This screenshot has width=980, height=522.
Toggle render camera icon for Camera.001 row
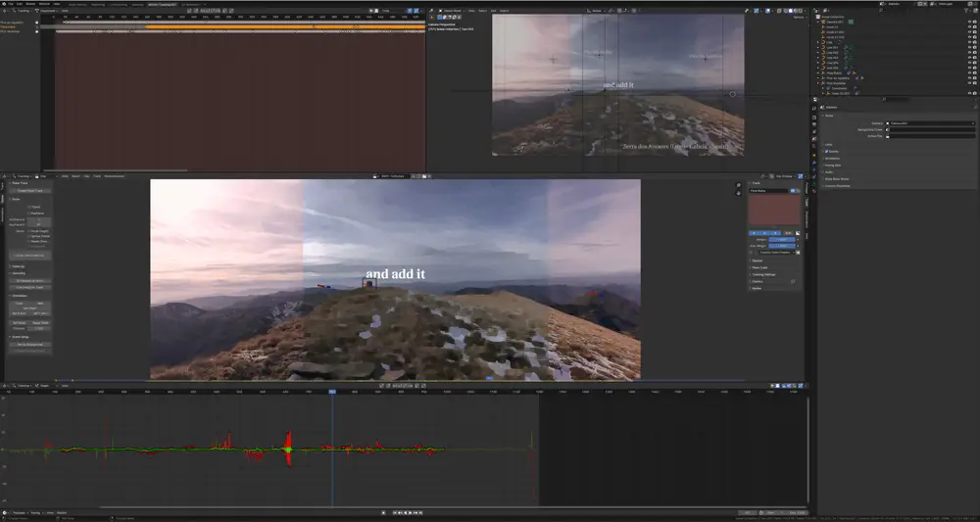click(x=975, y=22)
